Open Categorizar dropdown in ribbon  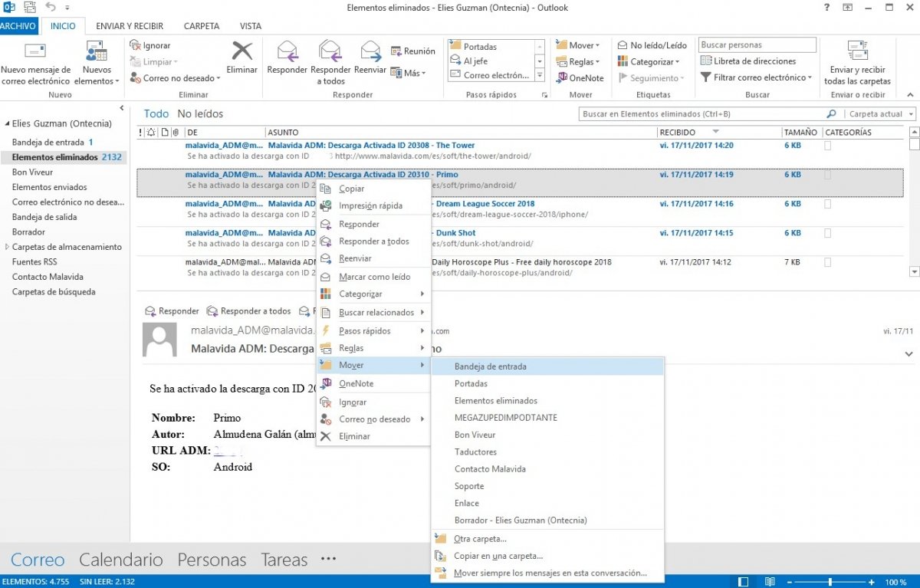[649, 62]
